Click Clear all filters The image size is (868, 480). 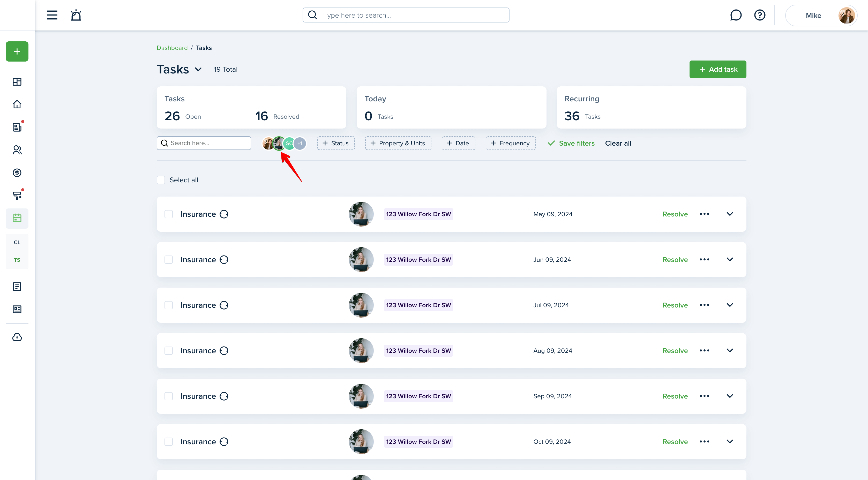(x=618, y=143)
